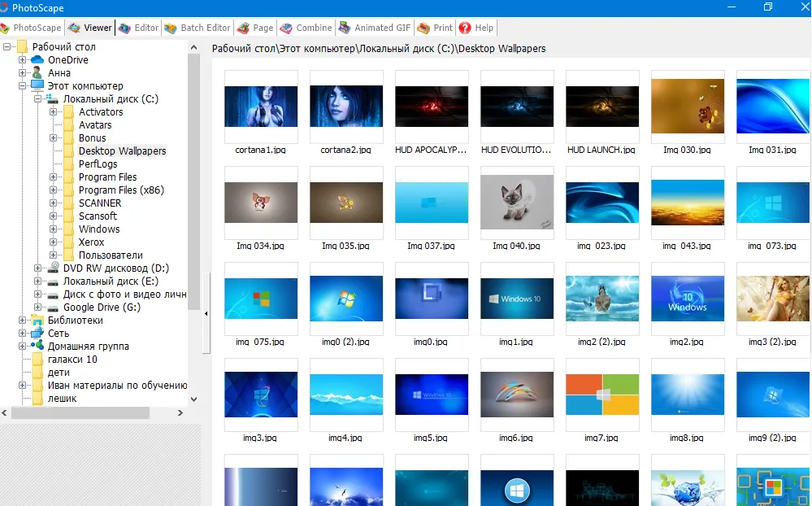Open the Combine tab

click(306, 28)
